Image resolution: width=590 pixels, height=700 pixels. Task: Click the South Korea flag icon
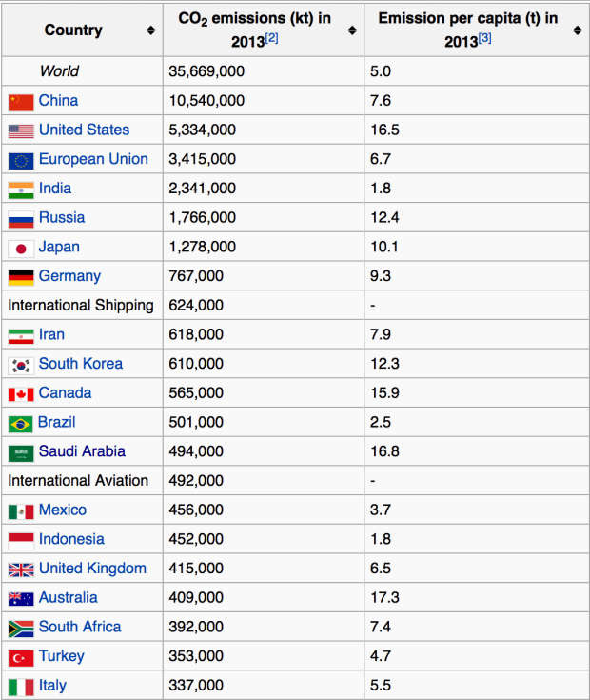coord(21,365)
